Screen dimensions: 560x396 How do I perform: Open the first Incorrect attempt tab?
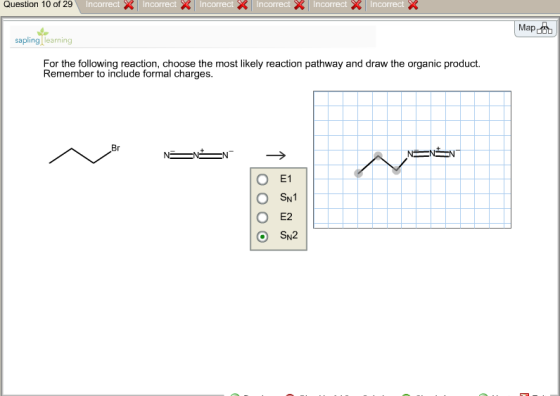point(109,5)
